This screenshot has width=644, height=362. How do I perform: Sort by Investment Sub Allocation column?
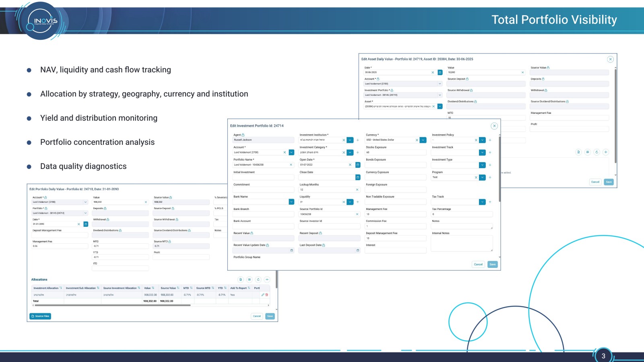98,288
